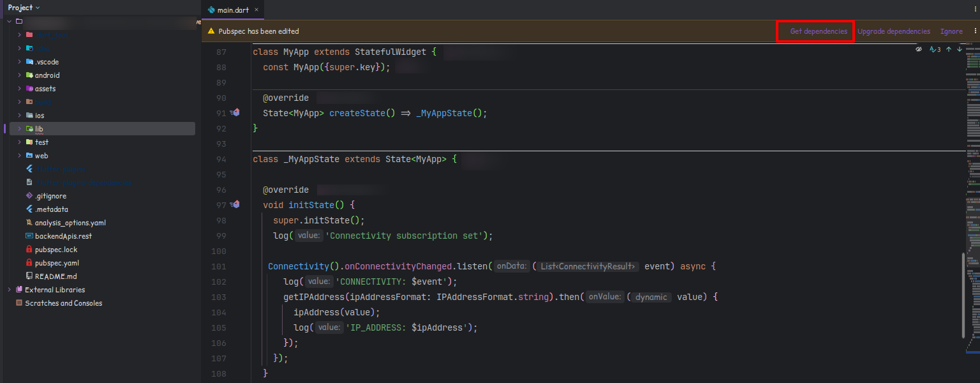Click getIPAddress on line 103
The width and height of the screenshot is (980, 383).
[x=314, y=297]
